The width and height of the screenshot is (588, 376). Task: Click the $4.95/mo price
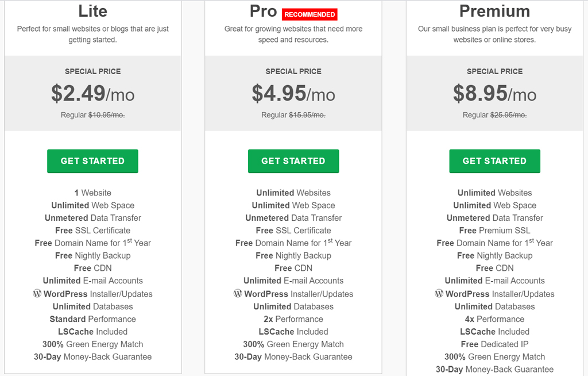[293, 93]
